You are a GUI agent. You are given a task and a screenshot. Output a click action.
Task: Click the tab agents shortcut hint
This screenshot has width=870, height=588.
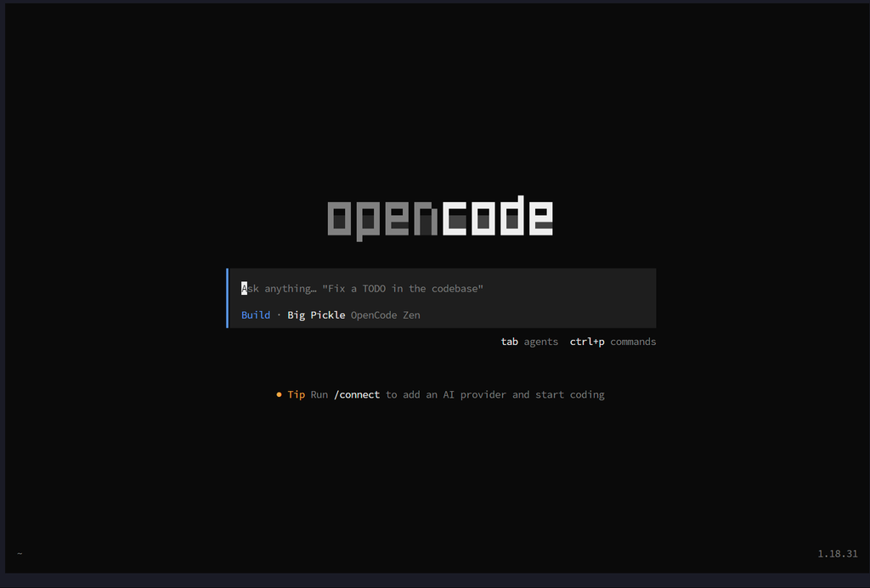pos(529,342)
